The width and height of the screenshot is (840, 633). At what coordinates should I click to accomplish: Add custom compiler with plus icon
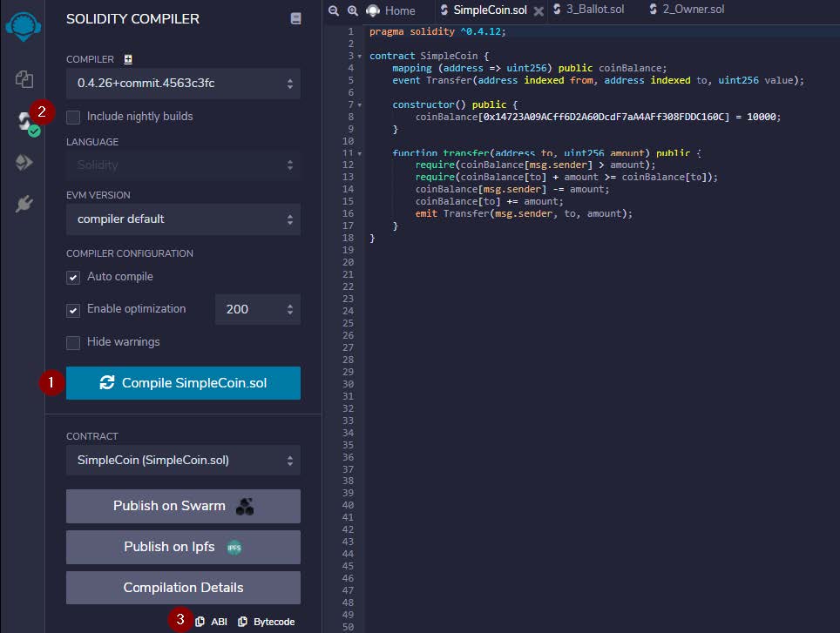128,59
